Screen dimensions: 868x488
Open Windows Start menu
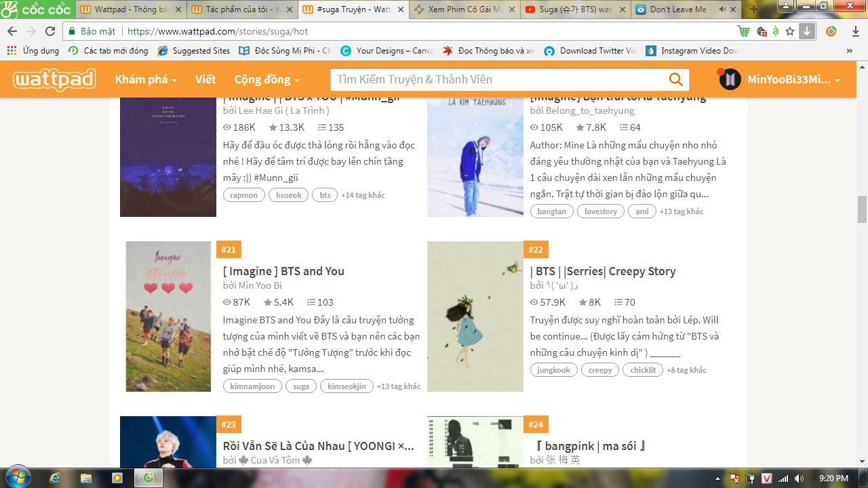pyautogui.click(x=17, y=478)
